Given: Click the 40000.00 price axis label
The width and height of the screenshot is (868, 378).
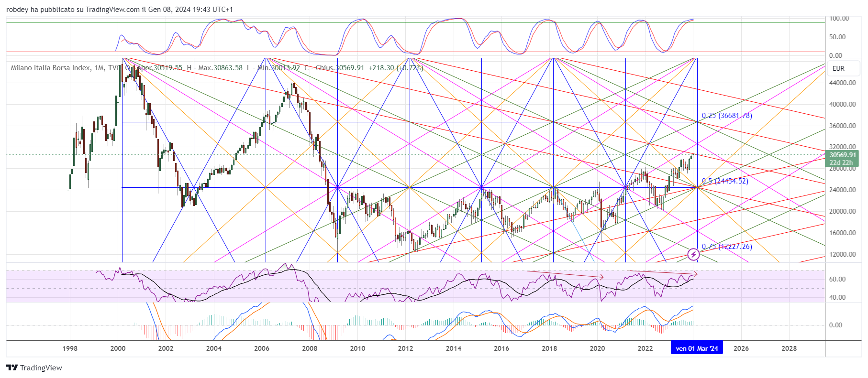Looking at the screenshot, I should click(x=843, y=104).
